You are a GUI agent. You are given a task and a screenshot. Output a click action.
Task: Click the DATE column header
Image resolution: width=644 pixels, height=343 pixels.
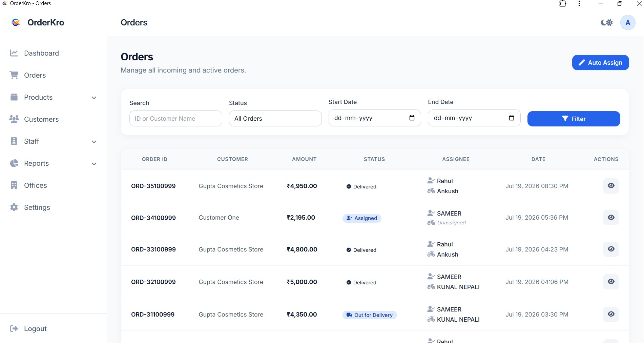[x=538, y=159]
